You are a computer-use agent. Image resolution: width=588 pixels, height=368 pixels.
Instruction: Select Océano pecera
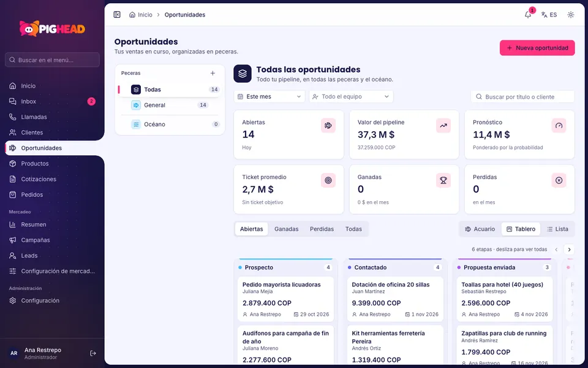coord(170,125)
